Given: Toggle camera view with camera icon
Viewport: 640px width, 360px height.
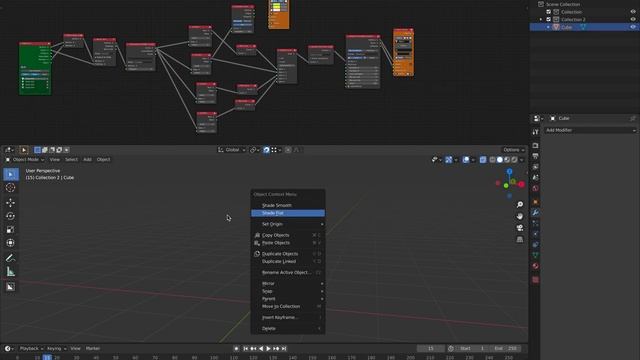Looking at the screenshot, I should 520,228.
